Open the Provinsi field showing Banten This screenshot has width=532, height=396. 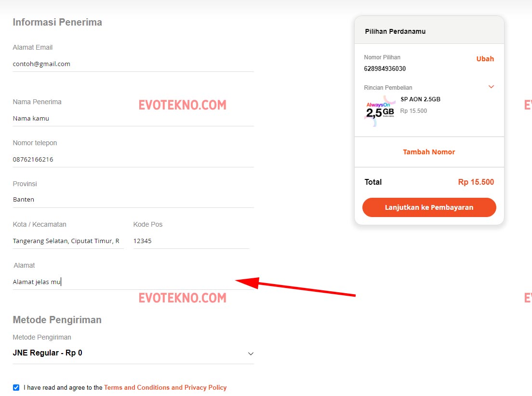(133, 199)
